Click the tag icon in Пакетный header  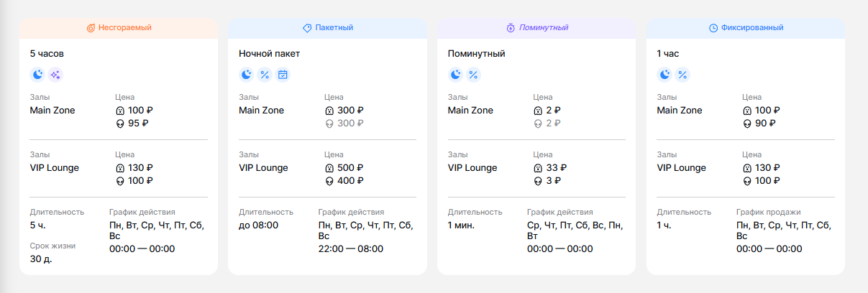307,28
